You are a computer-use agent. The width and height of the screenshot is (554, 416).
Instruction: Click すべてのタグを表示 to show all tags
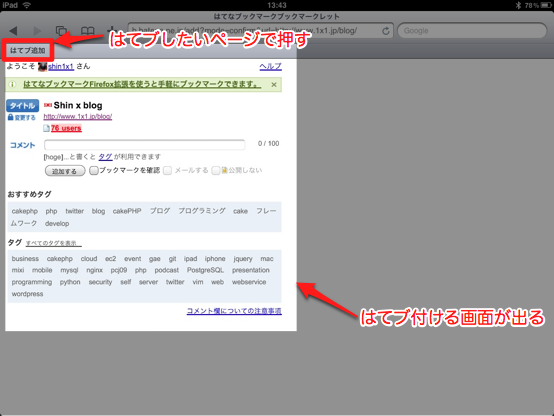click(54, 243)
